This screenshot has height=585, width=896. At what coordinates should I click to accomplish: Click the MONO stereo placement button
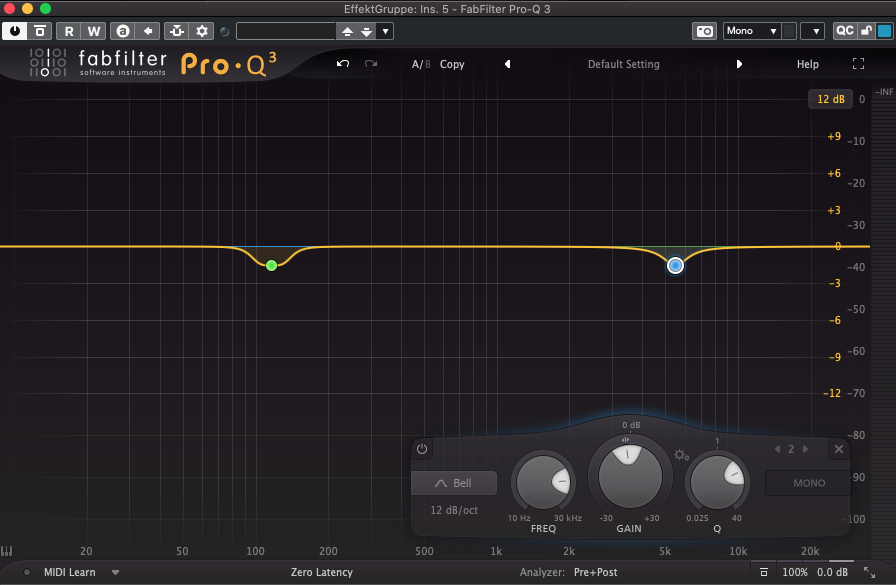click(809, 483)
